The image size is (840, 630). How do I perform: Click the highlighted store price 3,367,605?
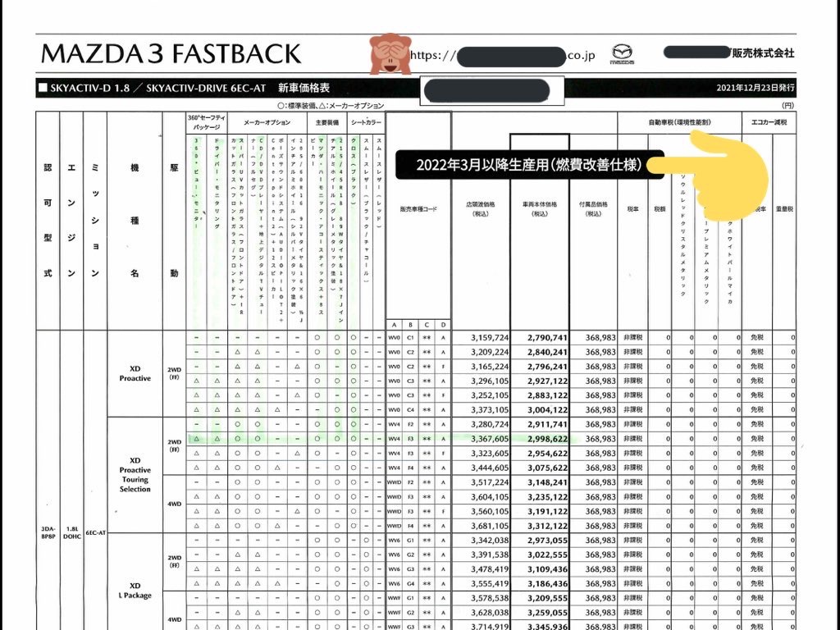[490, 439]
